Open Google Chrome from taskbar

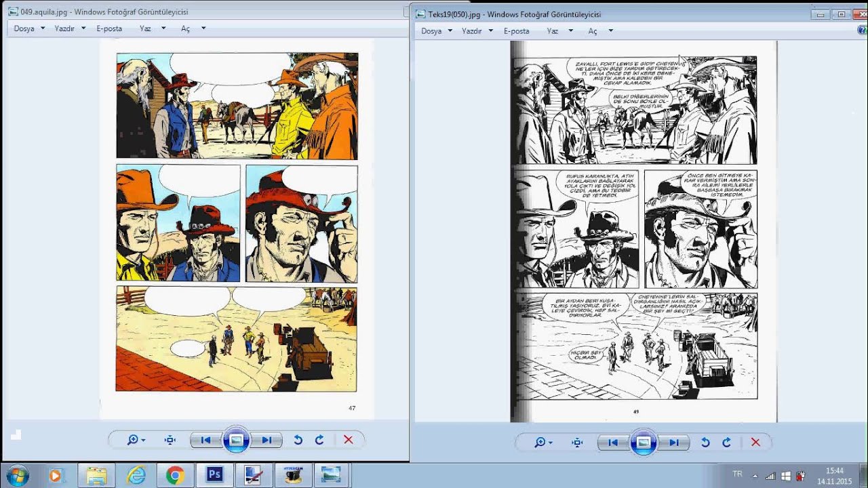(x=175, y=476)
